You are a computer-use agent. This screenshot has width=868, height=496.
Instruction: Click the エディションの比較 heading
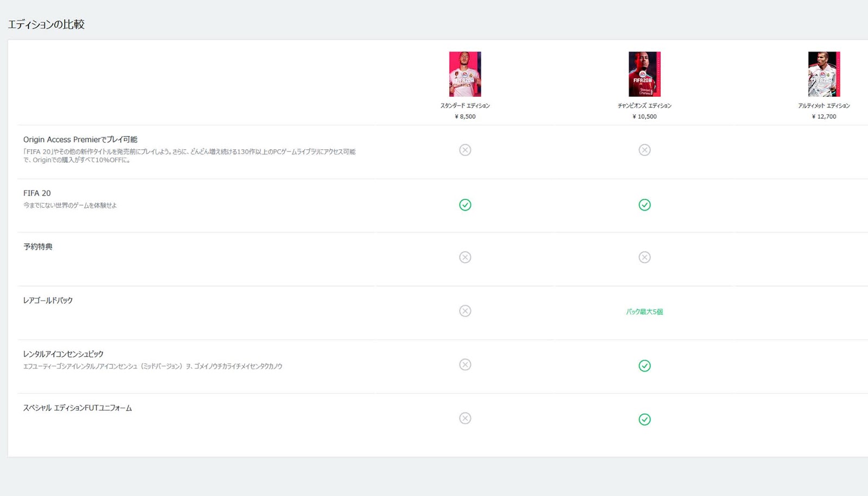pyautogui.click(x=46, y=24)
